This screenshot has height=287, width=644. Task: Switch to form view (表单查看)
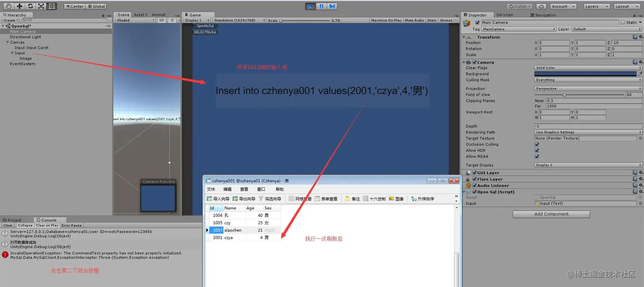point(326,199)
